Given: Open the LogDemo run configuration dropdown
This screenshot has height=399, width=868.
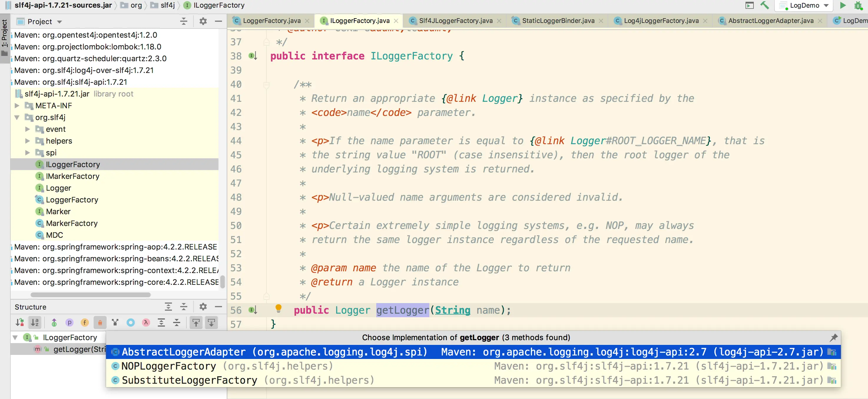Looking at the screenshot, I should tap(826, 5).
